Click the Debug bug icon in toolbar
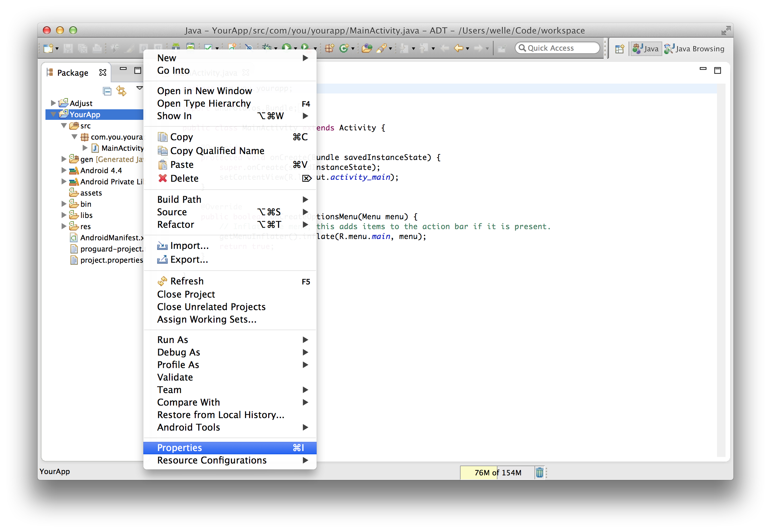771x532 pixels. [267, 48]
